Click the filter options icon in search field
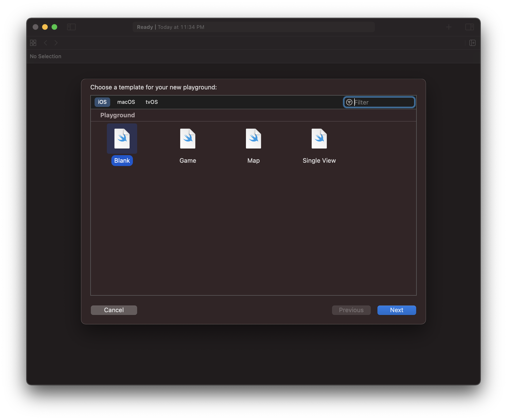 point(349,102)
